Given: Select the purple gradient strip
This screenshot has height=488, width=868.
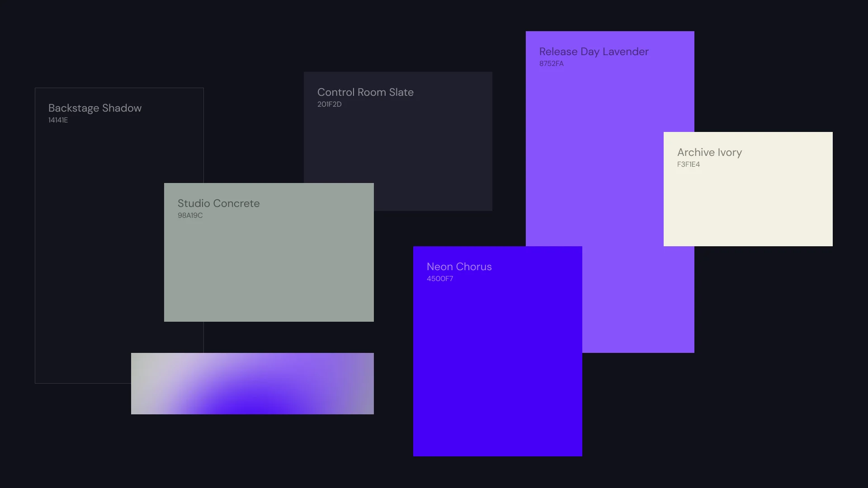Looking at the screenshot, I should 252,383.
